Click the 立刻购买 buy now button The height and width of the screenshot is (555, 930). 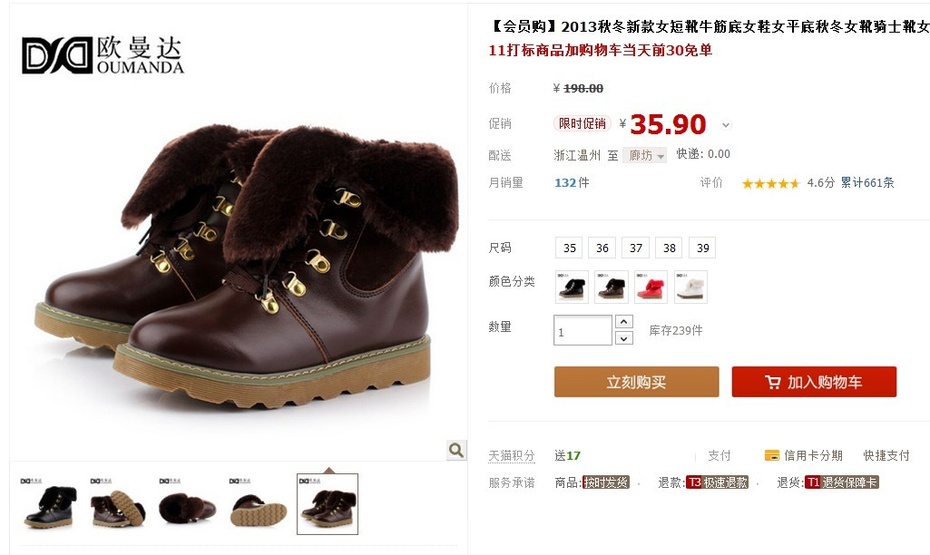click(636, 382)
